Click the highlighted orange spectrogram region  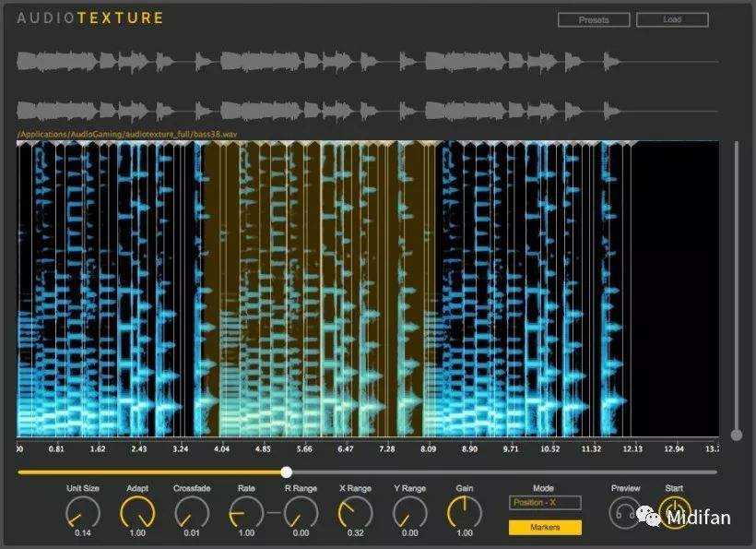point(318,290)
